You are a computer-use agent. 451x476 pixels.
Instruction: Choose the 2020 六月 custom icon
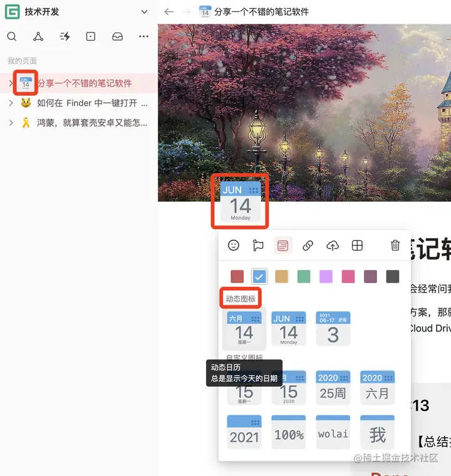tap(378, 388)
